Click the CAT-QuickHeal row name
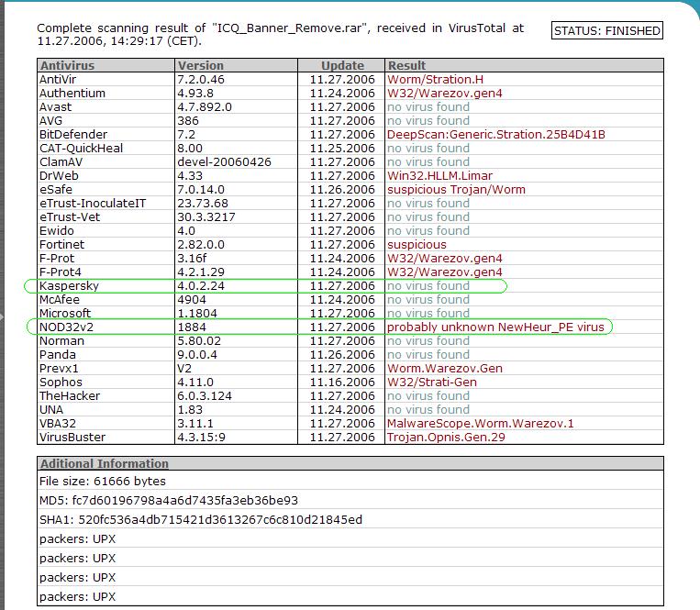The image size is (700, 610). pyautogui.click(x=81, y=149)
